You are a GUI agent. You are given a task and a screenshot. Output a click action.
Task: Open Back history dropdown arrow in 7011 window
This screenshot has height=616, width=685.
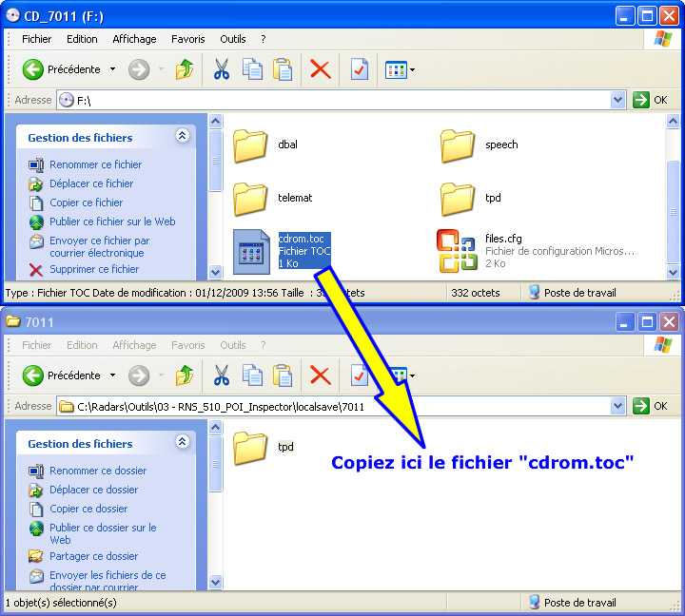click(x=112, y=375)
